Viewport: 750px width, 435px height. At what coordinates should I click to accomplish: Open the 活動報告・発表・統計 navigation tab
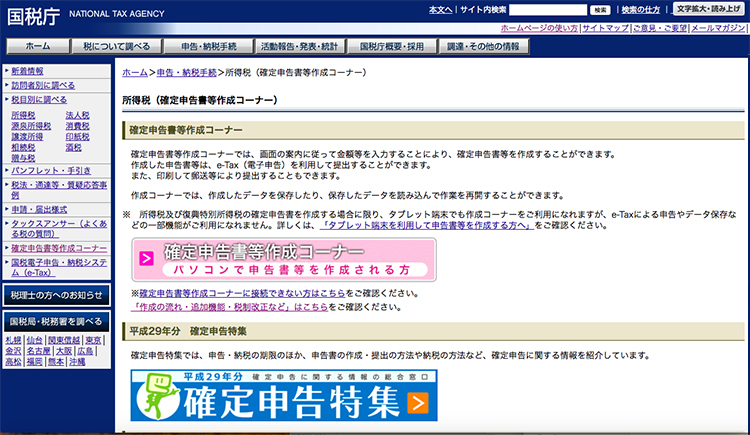point(303,46)
